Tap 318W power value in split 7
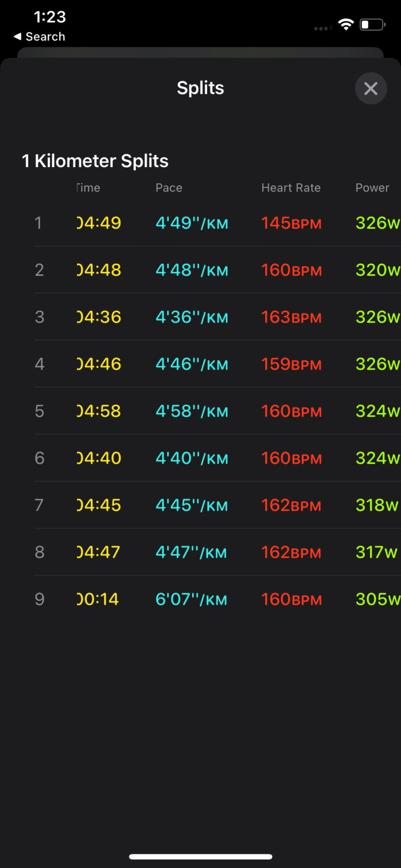401x868 pixels. pos(377,505)
